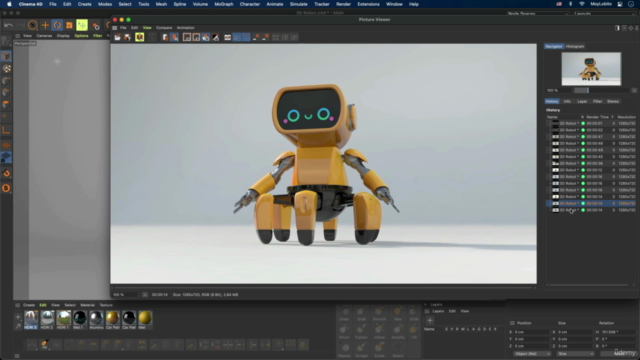Screen dimensions: 640x360
Task: Click the Set as B compare icon
Action: click(265, 38)
